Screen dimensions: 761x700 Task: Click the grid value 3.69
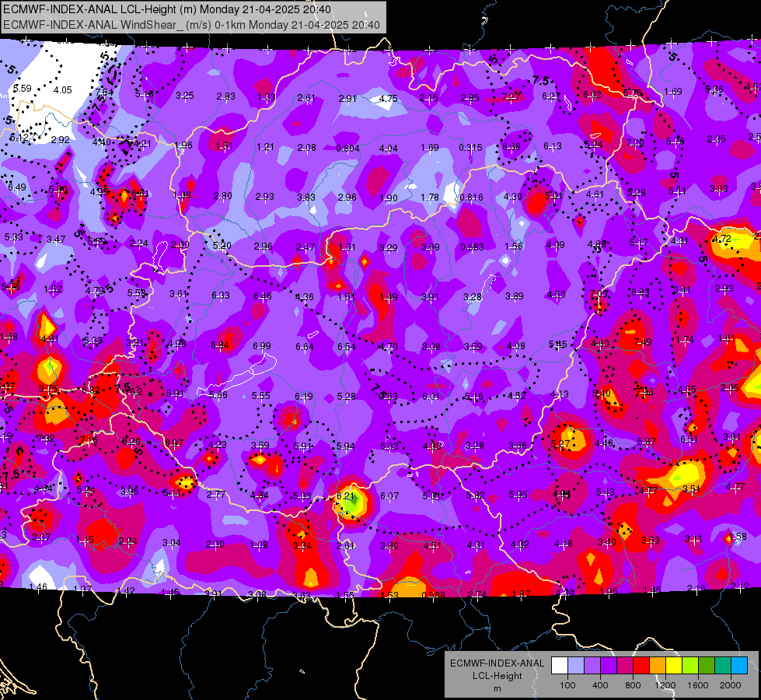pos(431,248)
